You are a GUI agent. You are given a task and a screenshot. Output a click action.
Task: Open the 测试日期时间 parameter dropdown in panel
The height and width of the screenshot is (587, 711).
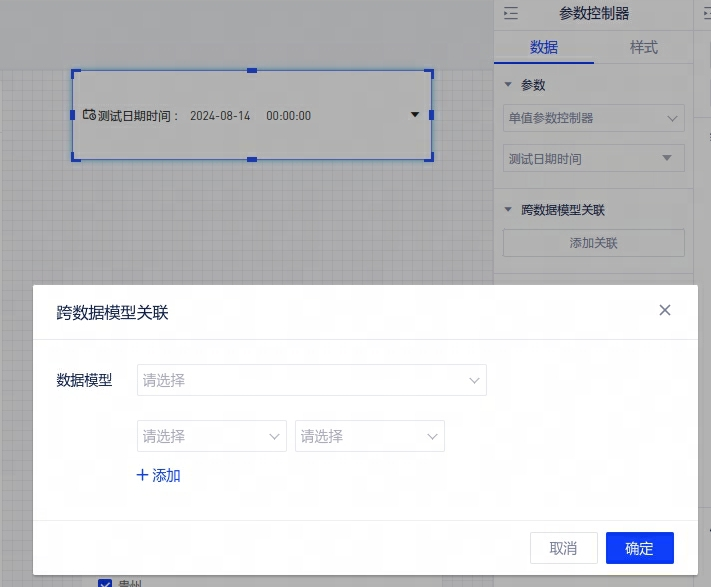point(593,158)
